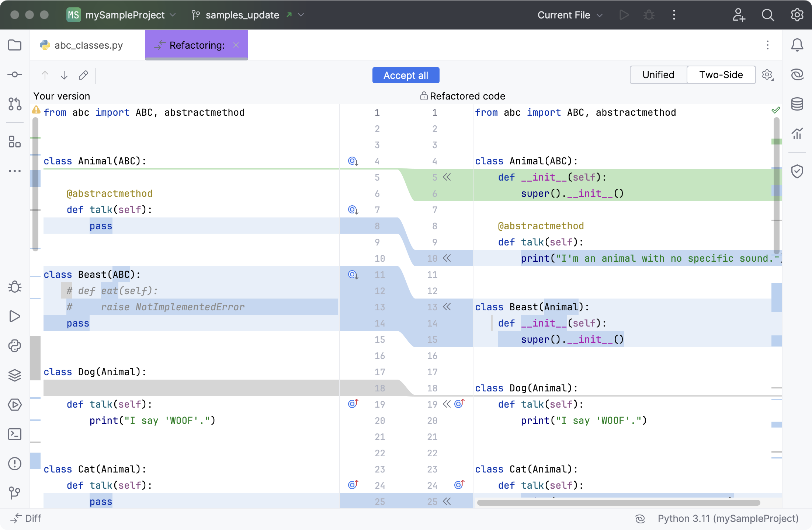Open the Python Packages tool window
The image size is (812, 530).
click(x=15, y=346)
